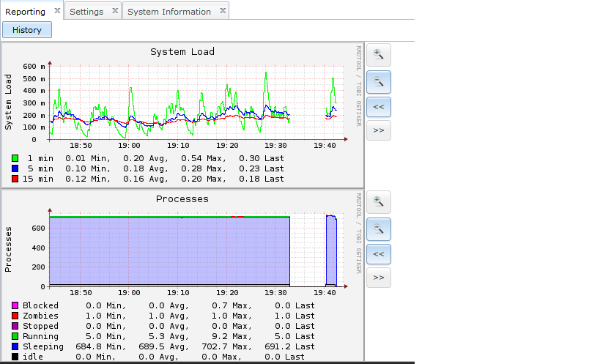Click the magenta Blocked legend swatch

tap(15, 305)
